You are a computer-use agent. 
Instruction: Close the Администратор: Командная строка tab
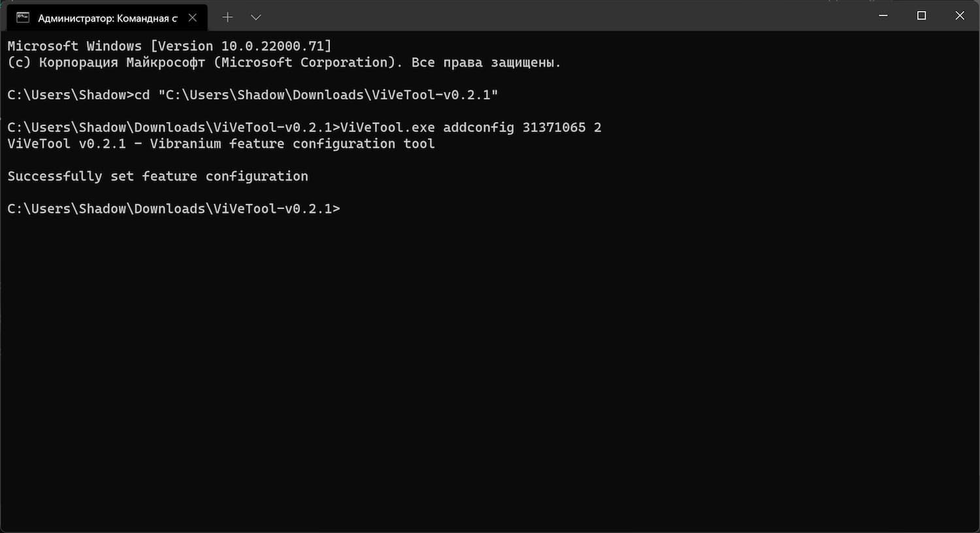click(193, 18)
